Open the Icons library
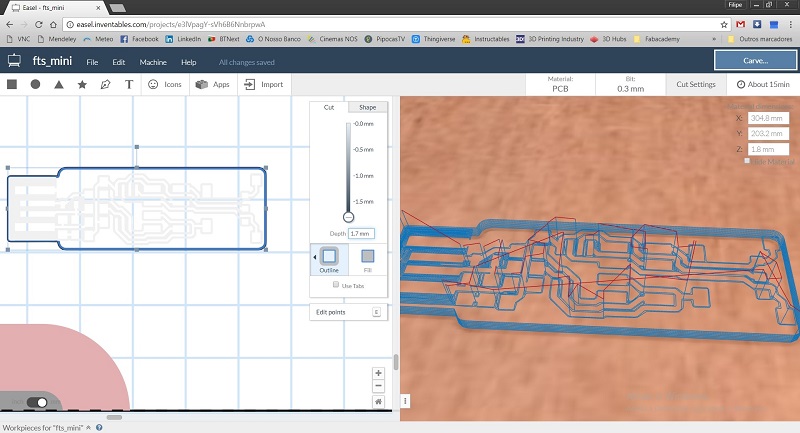This screenshot has width=800, height=433. [165, 84]
